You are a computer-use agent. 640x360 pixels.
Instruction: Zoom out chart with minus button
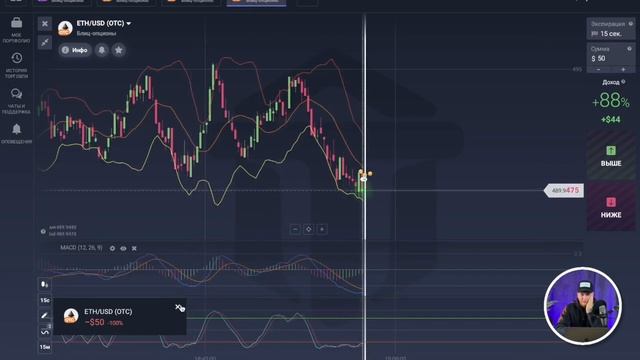point(295,229)
